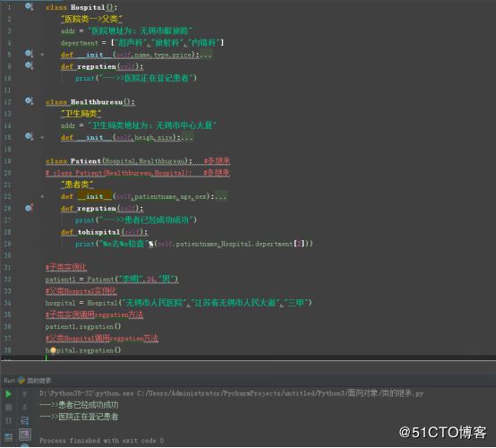Click class Patient definition on line 19

click(118, 161)
